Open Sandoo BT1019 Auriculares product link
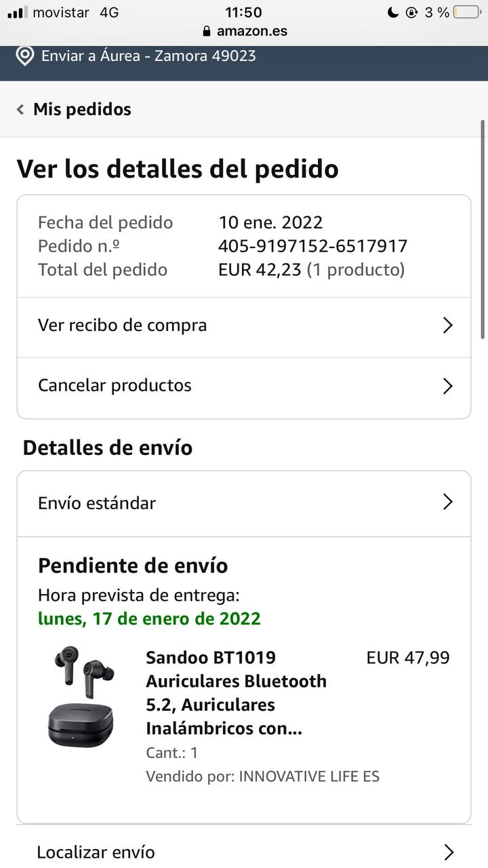 [x=236, y=693]
